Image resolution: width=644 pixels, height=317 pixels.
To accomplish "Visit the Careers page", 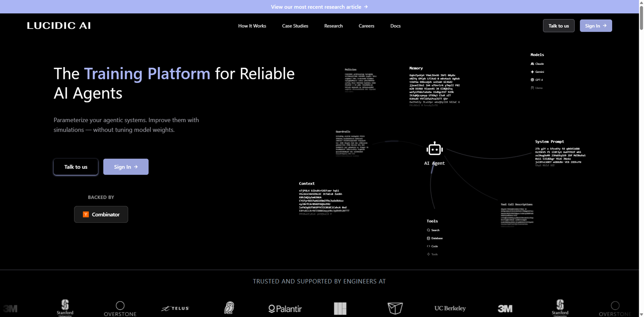I will tap(366, 26).
